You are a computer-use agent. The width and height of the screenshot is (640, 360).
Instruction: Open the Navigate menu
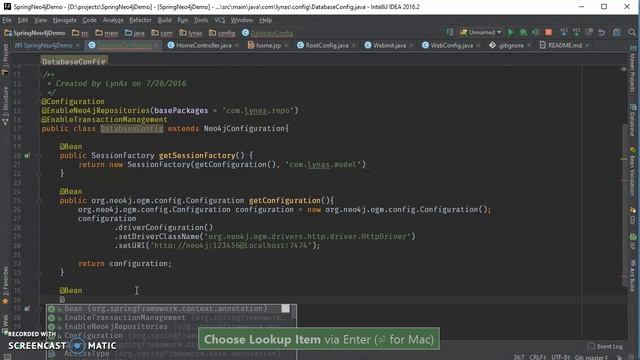pos(64,20)
